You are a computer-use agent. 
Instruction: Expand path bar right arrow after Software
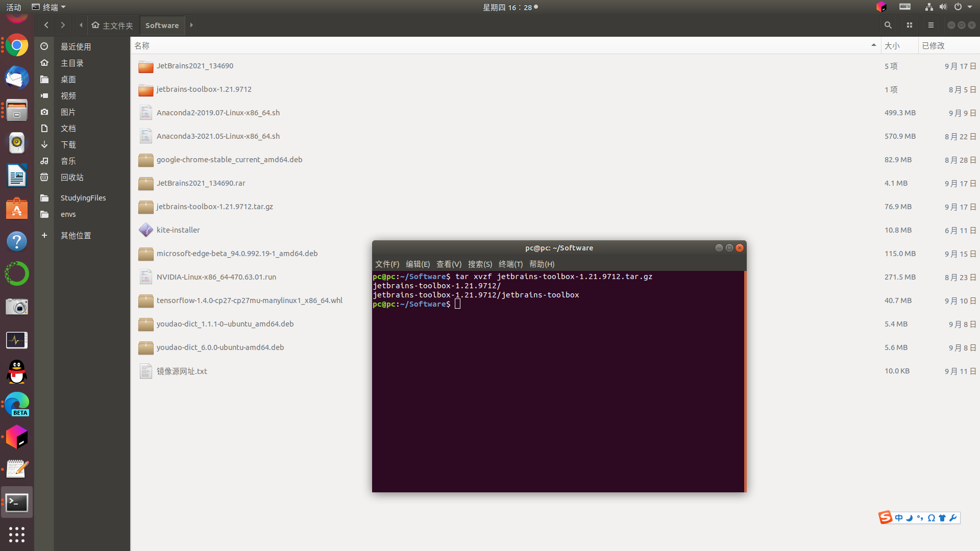(191, 25)
